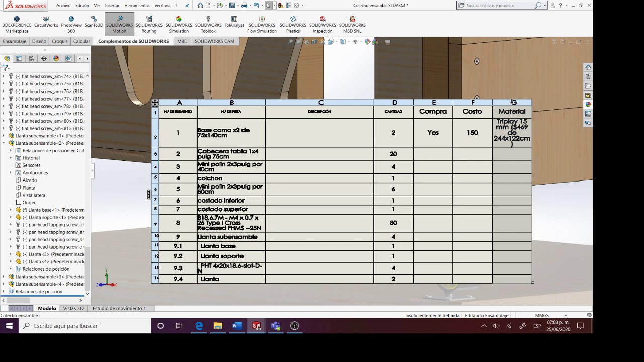Select the Sensores tree item
The image size is (644, 362).
(31, 165)
